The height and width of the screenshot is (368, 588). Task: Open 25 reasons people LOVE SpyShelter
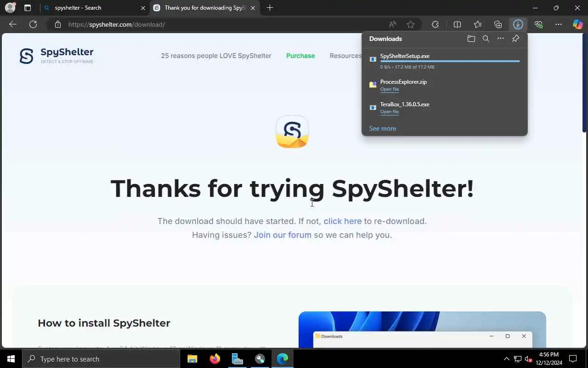click(216, 56)
